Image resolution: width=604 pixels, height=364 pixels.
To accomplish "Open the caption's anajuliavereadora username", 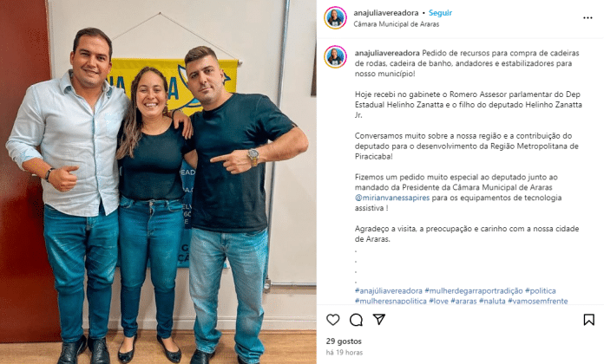I will click(x=387, y=53).
